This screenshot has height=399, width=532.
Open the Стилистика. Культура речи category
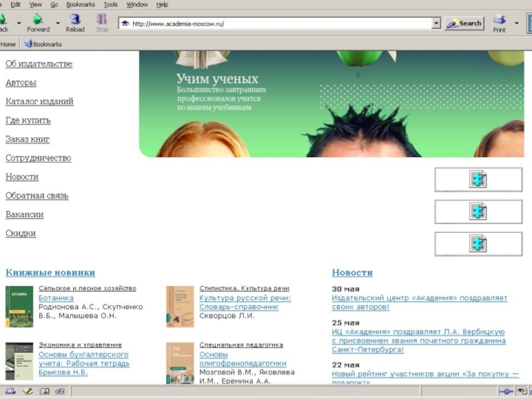pyautogui.click(x=244, y=289)
